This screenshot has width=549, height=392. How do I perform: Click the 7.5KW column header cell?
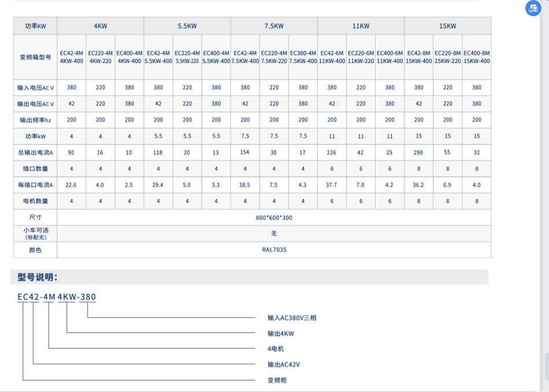tap(274, 26)
